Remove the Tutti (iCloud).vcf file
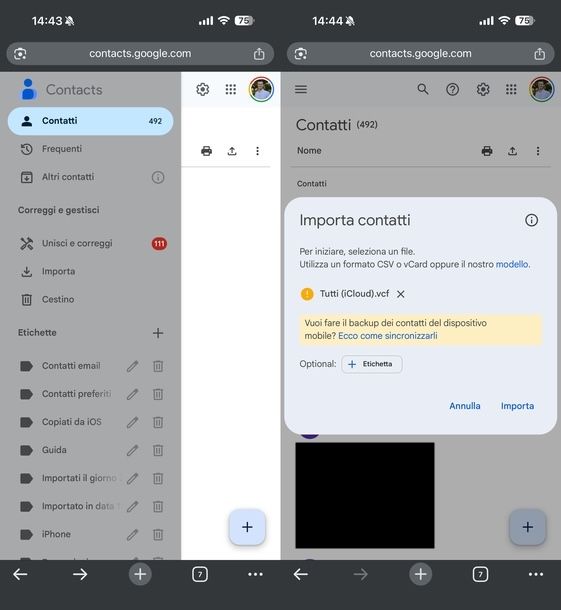 (401, 294)
